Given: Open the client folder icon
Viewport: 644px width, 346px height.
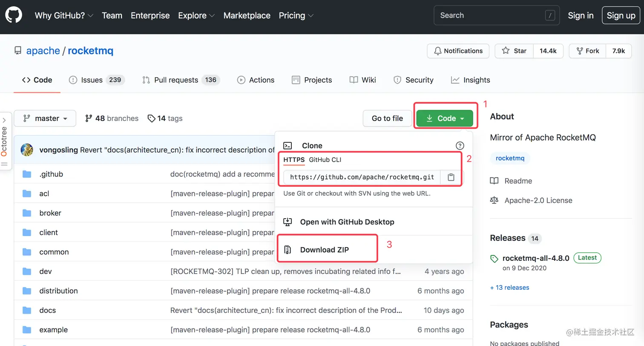Looking at the screenshot, I should pos(27,232).
